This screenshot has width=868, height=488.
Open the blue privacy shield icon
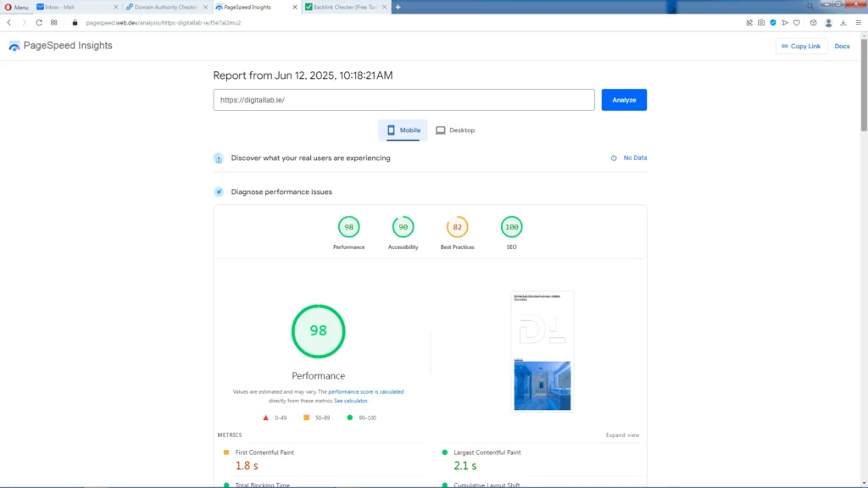[773, 23]
